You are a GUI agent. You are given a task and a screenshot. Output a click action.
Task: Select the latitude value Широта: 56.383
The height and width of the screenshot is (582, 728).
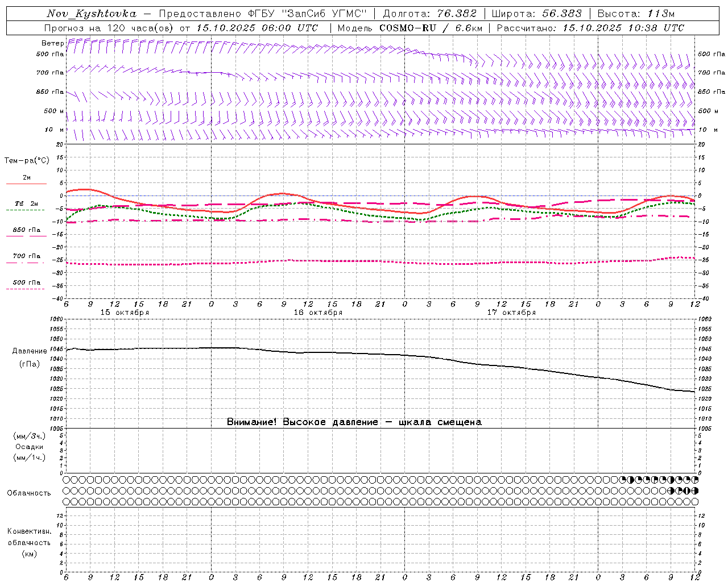(x=537, y=14)
